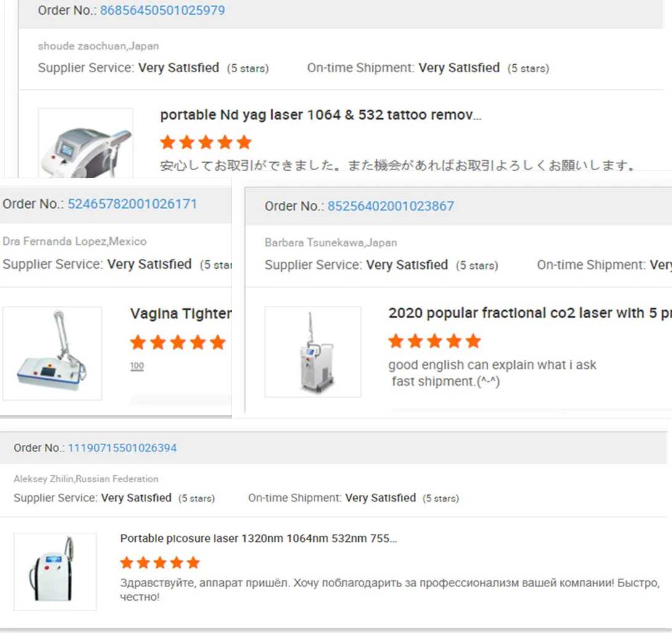Click the fractional co2 laser product thumbnail

point(313,352)
